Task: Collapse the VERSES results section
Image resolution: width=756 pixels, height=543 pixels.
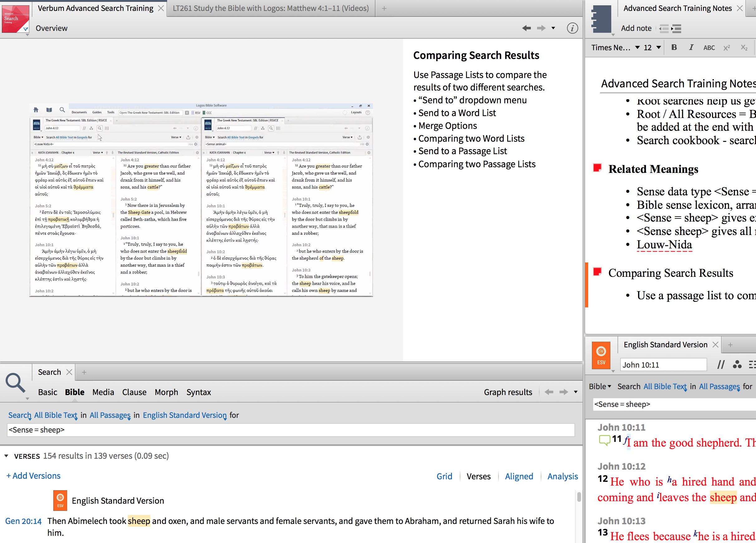Action: click(6, 456)
